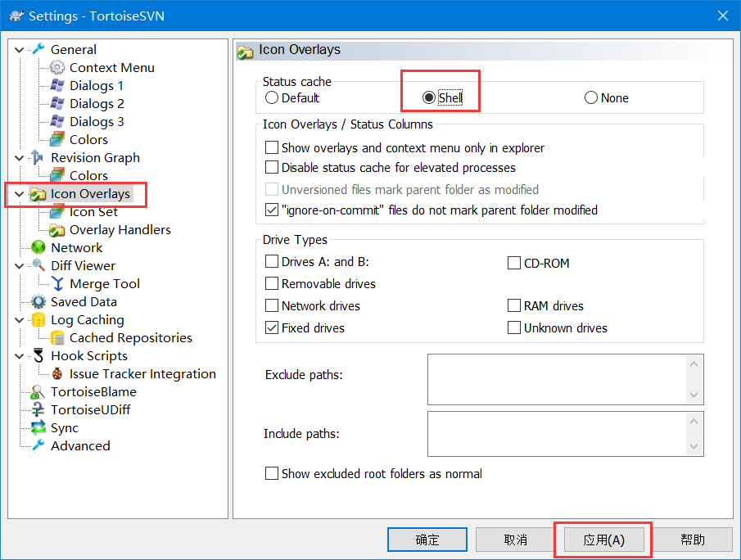Click the 取消 (Cancel) button
Viewport: 741px width, 560px height.
coord(515,540)
